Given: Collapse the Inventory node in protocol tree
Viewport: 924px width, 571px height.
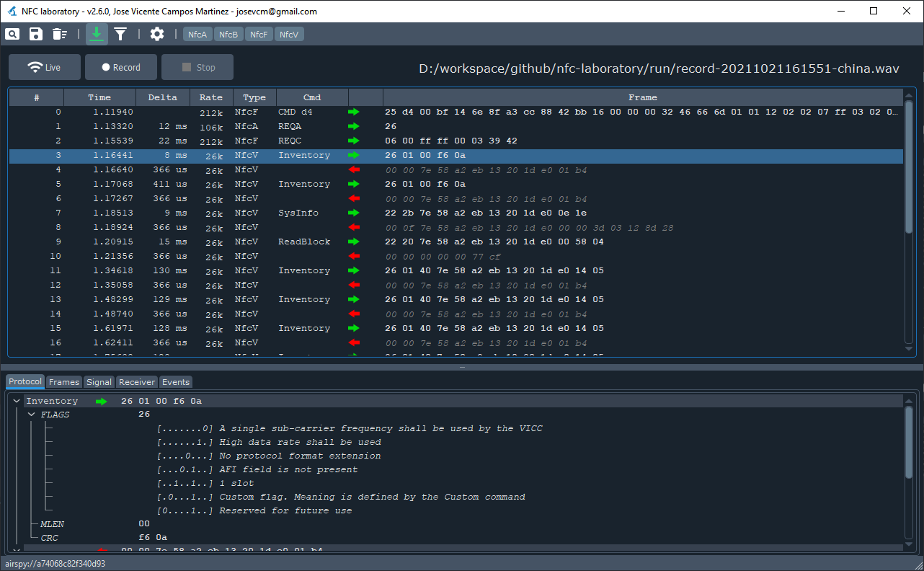Looking at the screenshot, I should pyautogui.click(x=17, y=401).
